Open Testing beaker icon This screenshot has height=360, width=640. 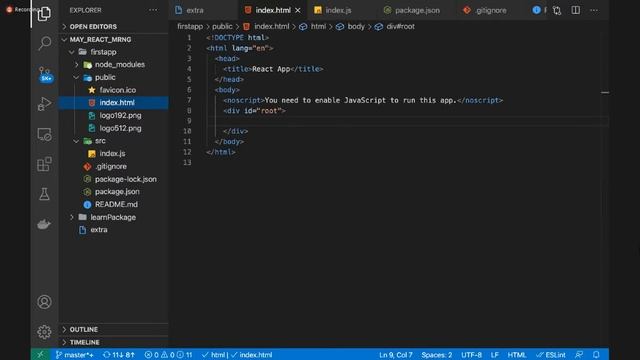click(44, 194)
